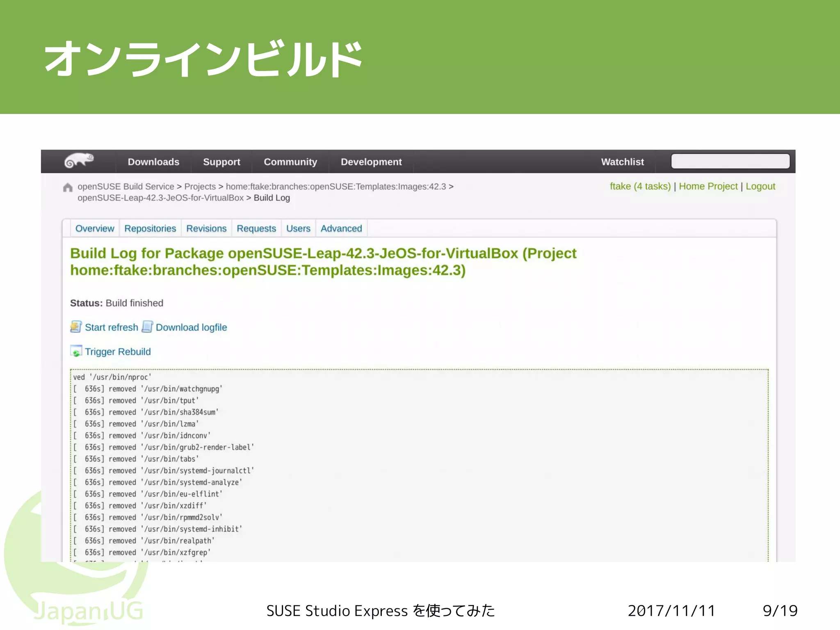
Task: Click log line removed '/usr/bin/xzdiff'
Action: tap(140, 506)
